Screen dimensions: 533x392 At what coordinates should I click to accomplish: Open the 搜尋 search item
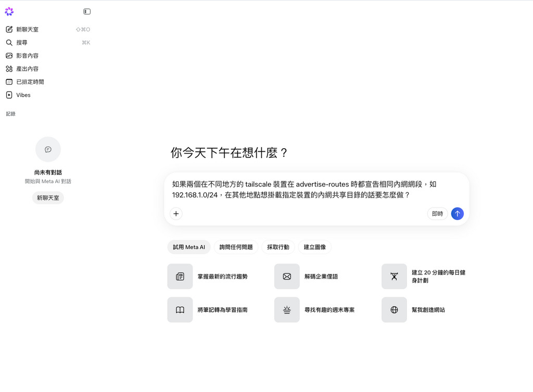click(48, 43)
